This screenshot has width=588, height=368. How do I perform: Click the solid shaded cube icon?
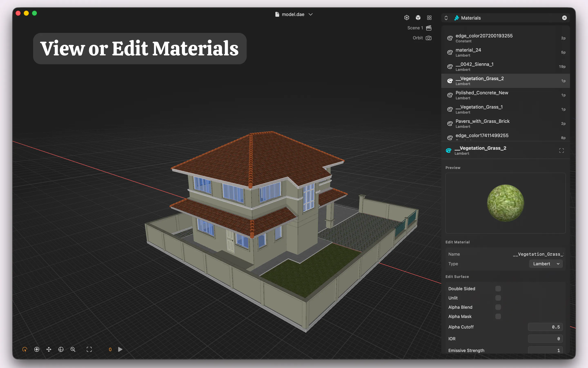click(418, 18)
